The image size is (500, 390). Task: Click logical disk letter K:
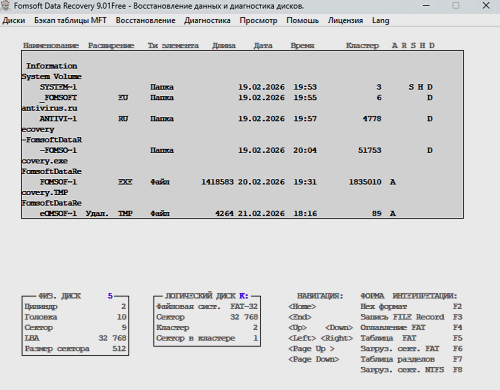(244, 296)
